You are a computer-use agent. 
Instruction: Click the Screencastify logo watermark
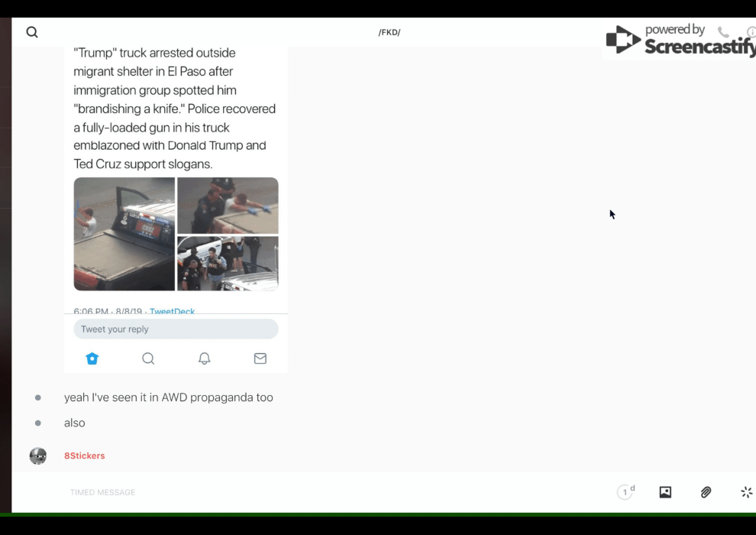680,40
